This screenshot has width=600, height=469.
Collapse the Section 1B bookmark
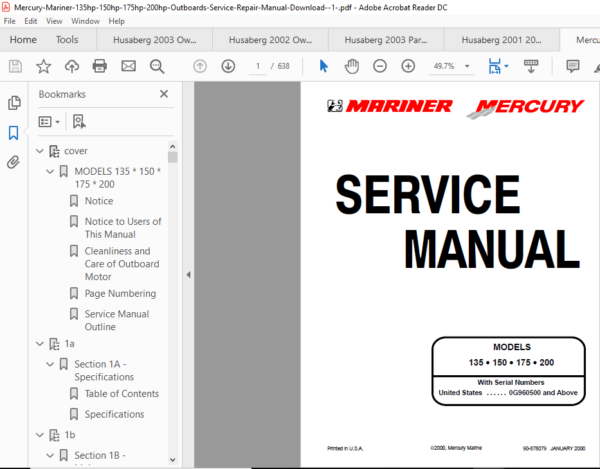click(x=50, y=455)
